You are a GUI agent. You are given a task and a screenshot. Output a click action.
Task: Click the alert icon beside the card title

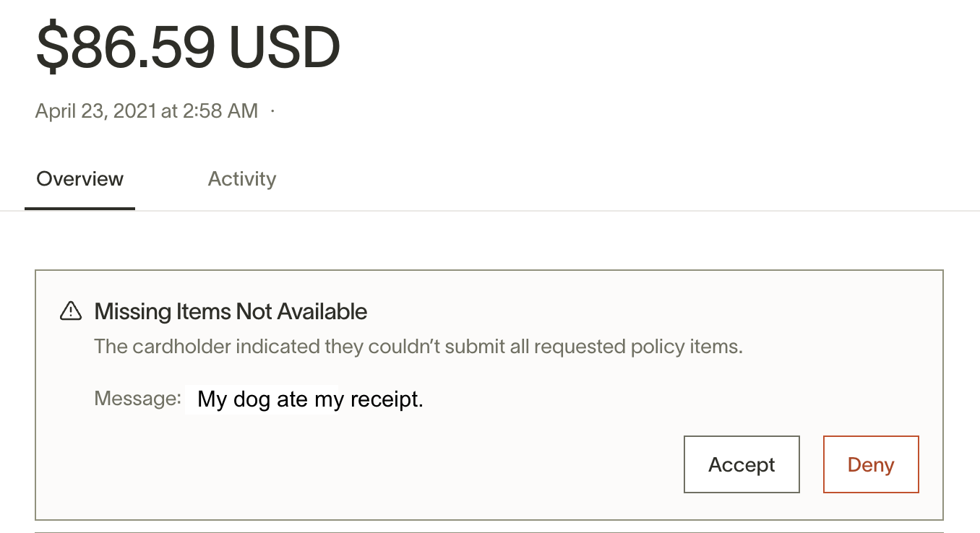point(70,311)
